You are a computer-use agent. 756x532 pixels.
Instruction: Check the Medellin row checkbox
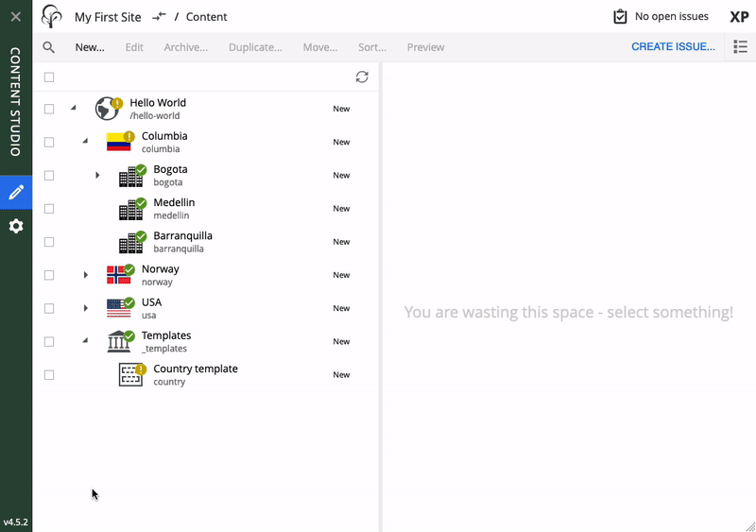point(49,209)
